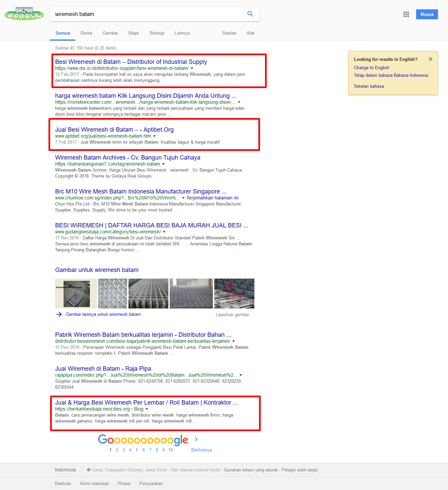This screenshot has height=490, width=448.
Task: Click the Masuk sign-in button
Action: (427, 14)
